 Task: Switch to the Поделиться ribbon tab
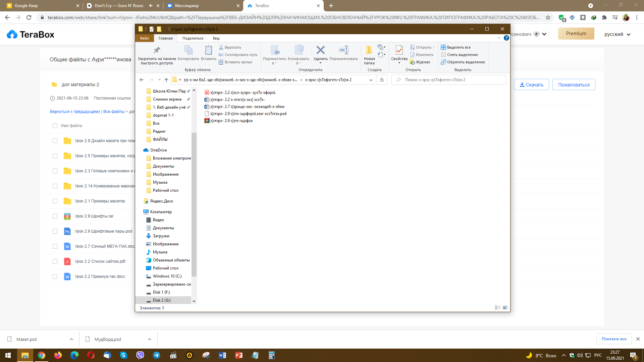pos(193,38)
